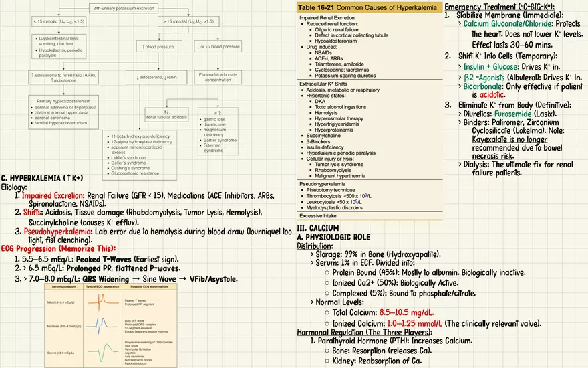Click 'Excessive Intake' table section header
588x368 pixels.
(x=317, y=216)
